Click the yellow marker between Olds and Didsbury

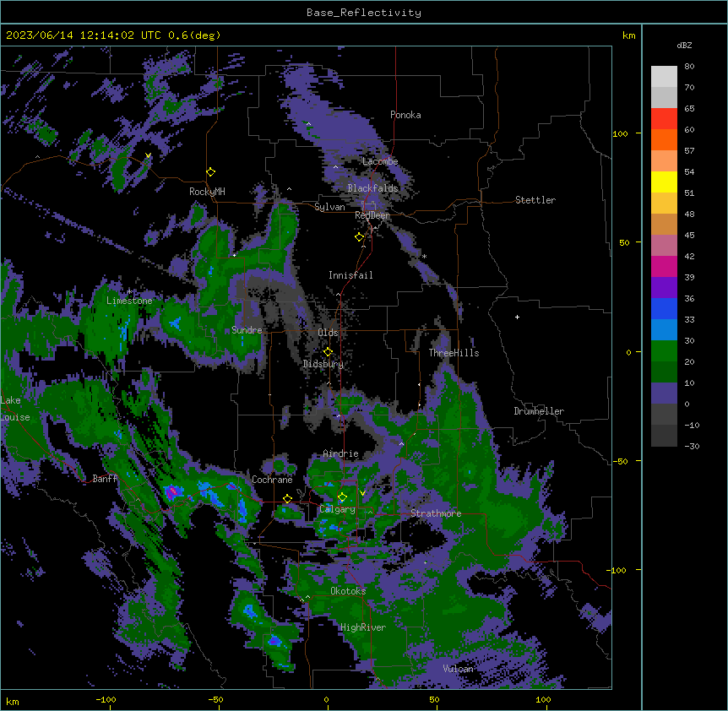click(328, 351)
